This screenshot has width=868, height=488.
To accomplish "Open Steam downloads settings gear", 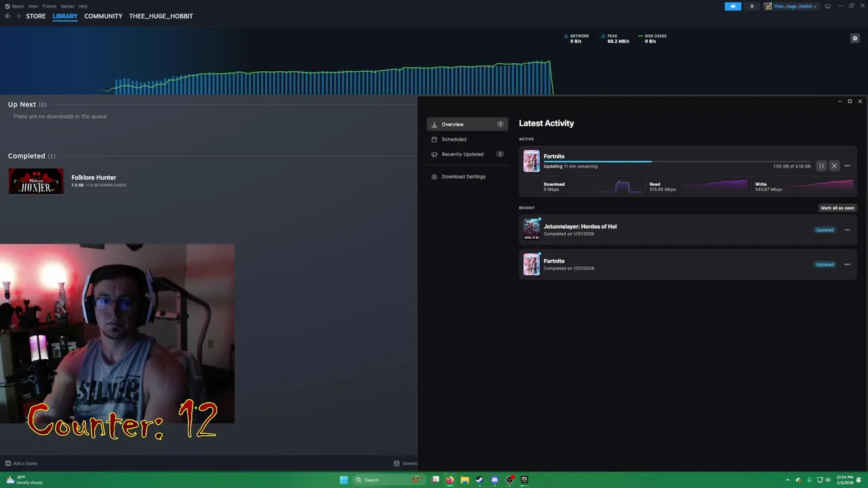I will tap(855, 39).
